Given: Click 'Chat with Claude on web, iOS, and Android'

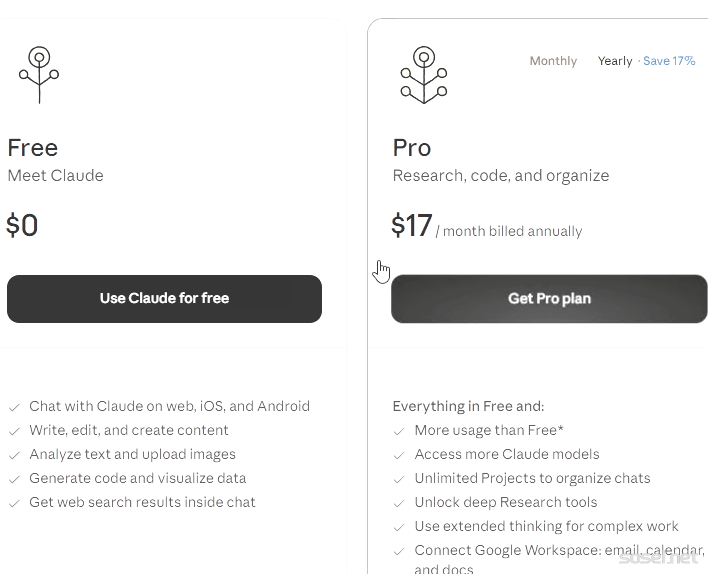Looking at the screenshot, I should pos(169,407).
